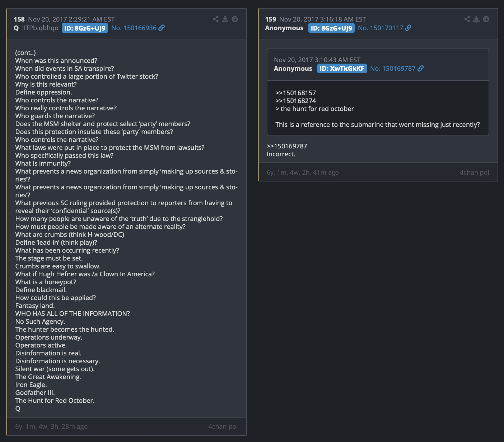Screen dimensions: 504x442
Task: Click ID 8GzG+UJ9 badge on post 159
Action: 331,28
